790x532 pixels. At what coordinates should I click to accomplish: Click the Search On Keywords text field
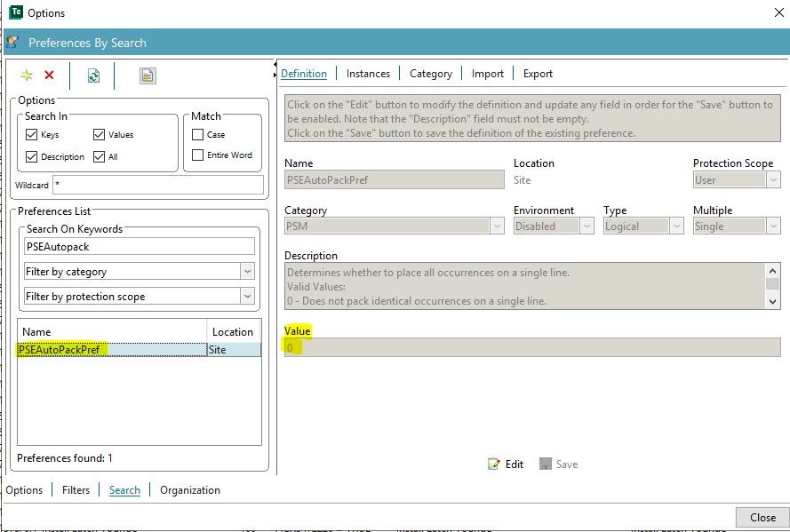point(139,246)
